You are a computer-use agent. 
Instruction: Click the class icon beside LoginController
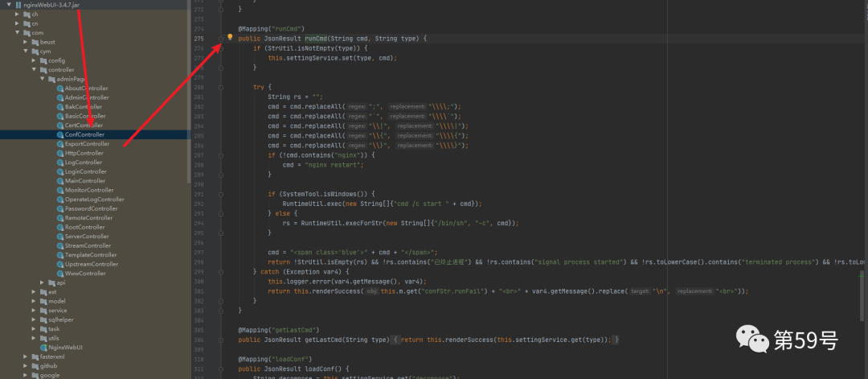(x=60, y=171)
